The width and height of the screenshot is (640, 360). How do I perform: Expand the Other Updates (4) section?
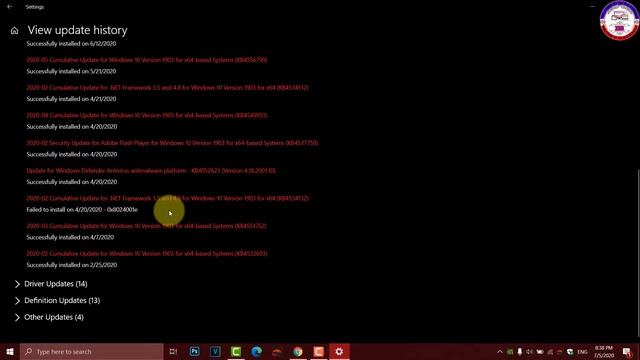(x=49, y=317)
